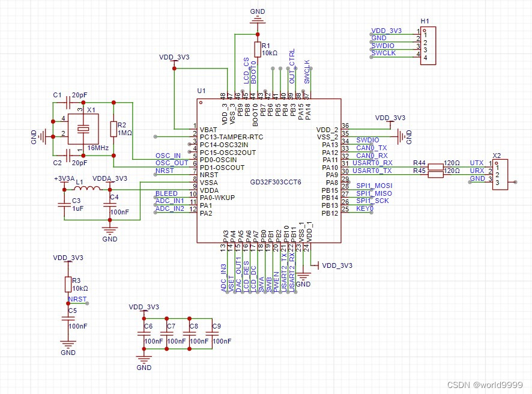Click the OUT_CTRL vertical net label
The height and width of the screenshot is (394, 532).
tap(292, 66)
